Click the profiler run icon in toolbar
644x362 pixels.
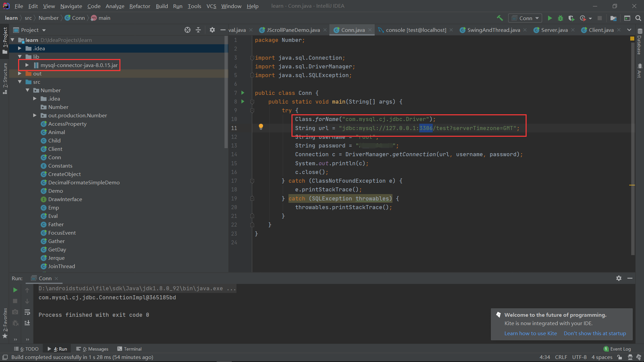point(583,18)
